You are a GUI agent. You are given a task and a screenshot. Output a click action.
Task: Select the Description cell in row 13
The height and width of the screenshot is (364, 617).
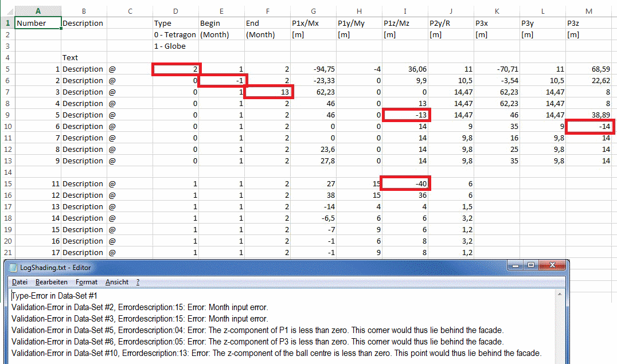point(84,161)
